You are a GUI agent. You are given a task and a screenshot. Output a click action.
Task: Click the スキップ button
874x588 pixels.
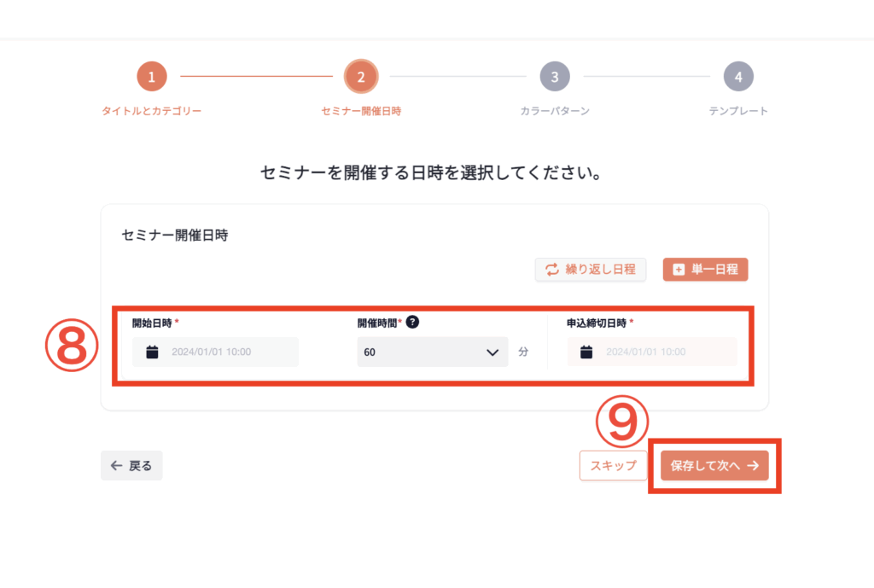click(613, 466)
